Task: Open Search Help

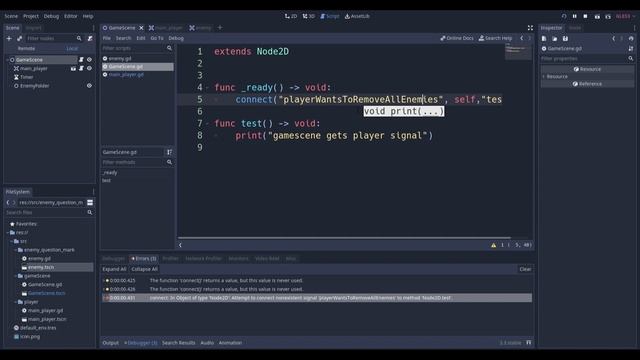Action: [x=495, y=38]
